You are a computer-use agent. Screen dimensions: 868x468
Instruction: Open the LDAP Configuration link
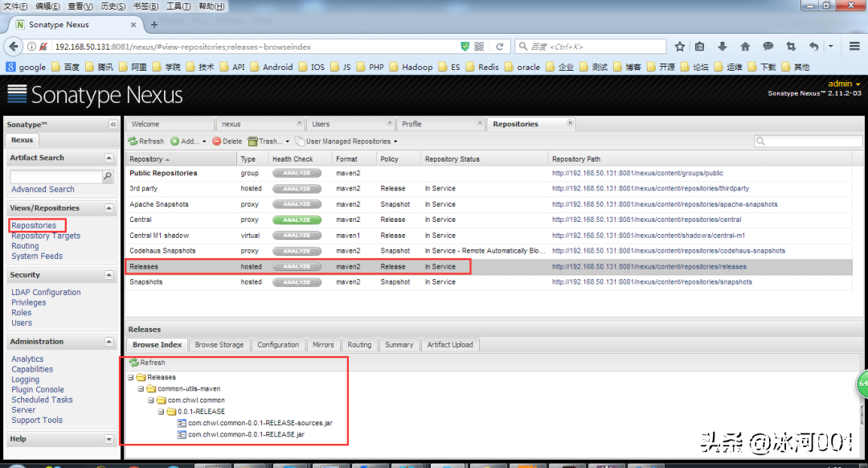(x=46, y=293)
